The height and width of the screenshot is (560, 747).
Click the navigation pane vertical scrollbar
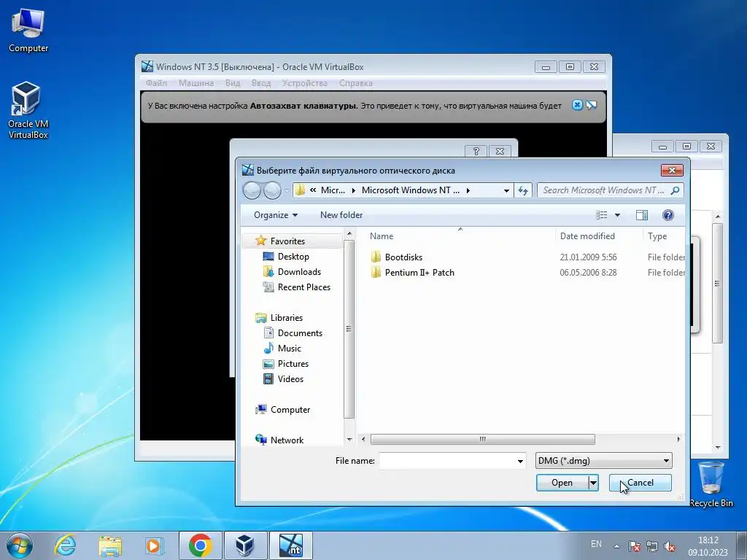[x=349, y=329]
